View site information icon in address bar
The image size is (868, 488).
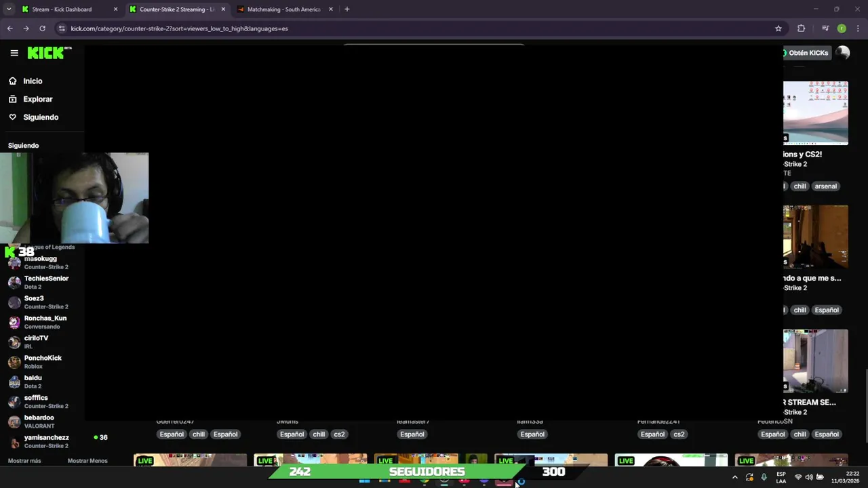click(62, 28)
